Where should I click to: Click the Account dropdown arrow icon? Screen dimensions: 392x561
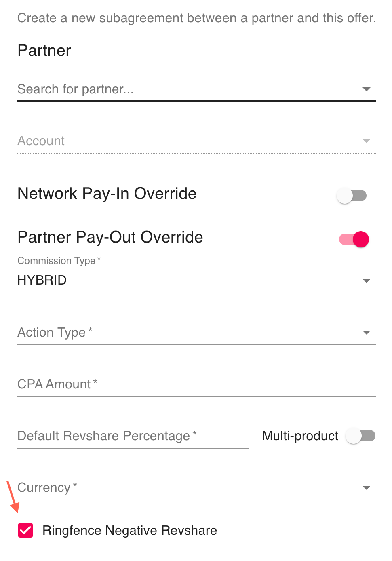click(x=366, y=141)
